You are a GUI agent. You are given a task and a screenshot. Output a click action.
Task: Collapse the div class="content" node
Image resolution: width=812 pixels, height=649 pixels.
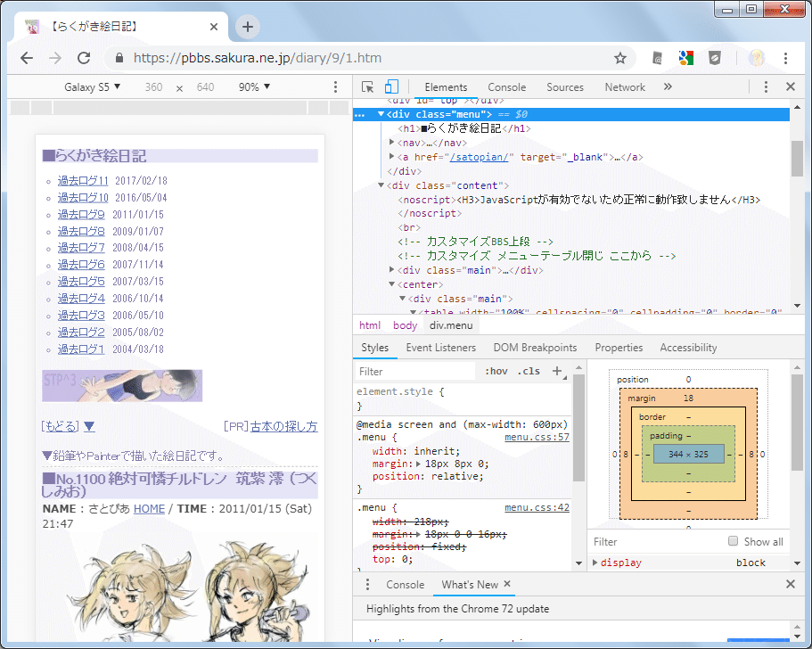pos(381,185)
